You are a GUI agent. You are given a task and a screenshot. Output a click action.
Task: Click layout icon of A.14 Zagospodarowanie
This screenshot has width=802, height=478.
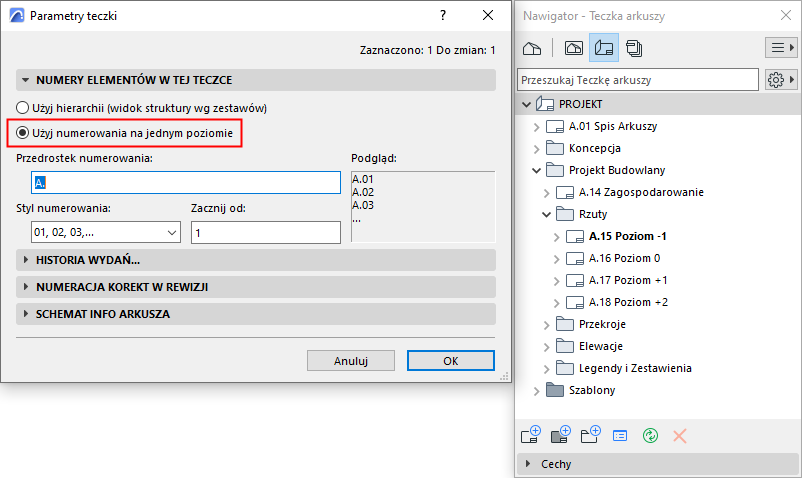(x=565, y=192)
